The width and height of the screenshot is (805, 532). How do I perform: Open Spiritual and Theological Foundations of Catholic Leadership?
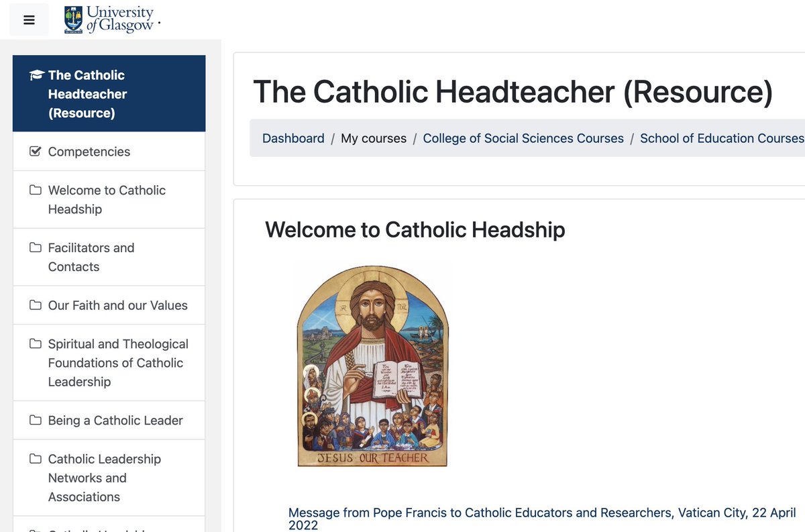pyautogui.click(x=109, y=363)
